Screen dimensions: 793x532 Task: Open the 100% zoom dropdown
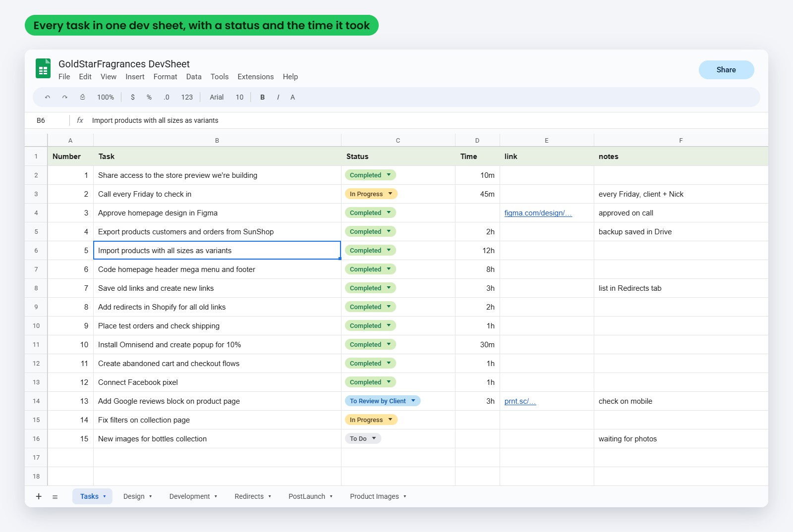tap(106, 97)
